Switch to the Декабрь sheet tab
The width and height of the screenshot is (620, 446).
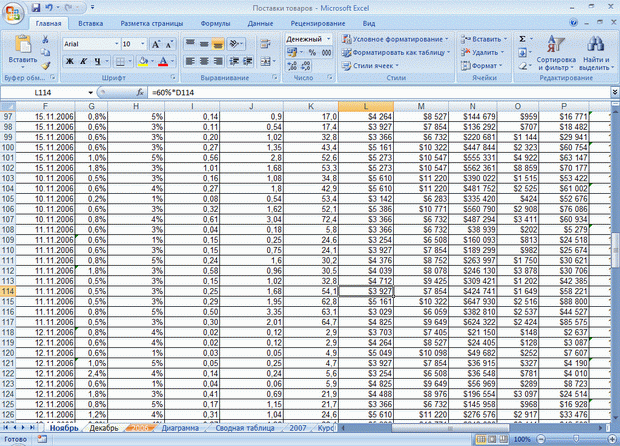coord(104,428)
